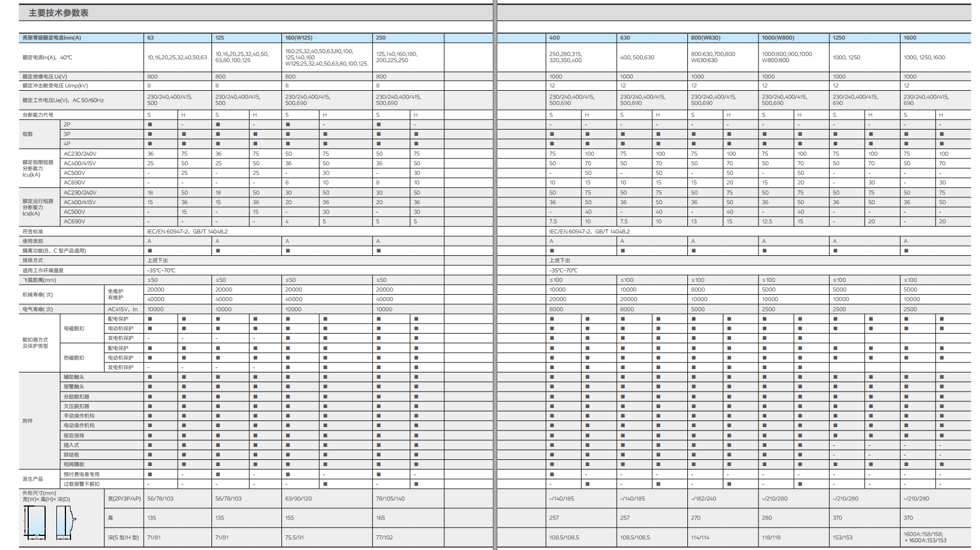Select the width value 78/105/140

click(390, 499)
